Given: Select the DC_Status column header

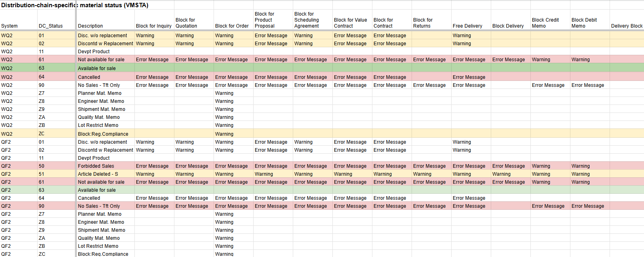Looking at the screenshot, I should point(51,26).
